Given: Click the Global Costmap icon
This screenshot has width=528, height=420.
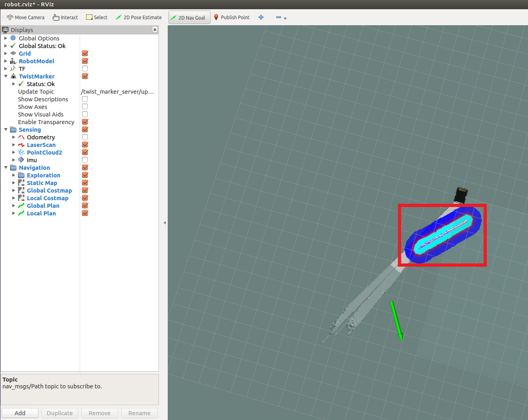Looking at the screenshot, I should [x=21, y=190].
